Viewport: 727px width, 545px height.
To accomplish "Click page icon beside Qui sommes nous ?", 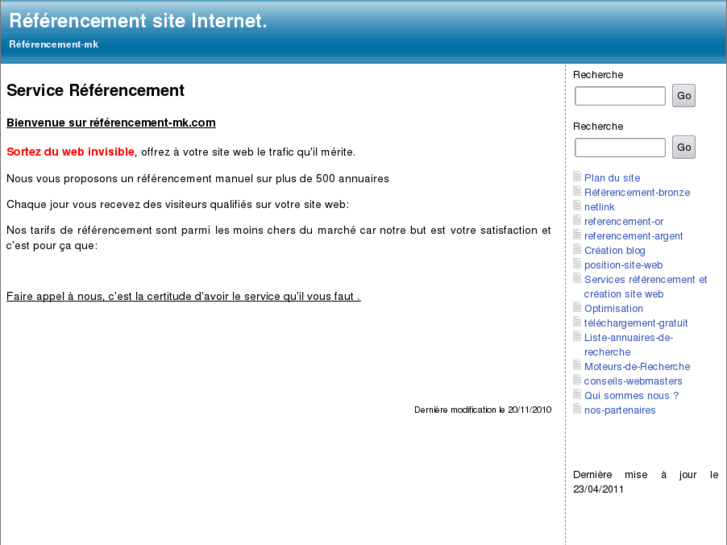I will pos(577,394).
